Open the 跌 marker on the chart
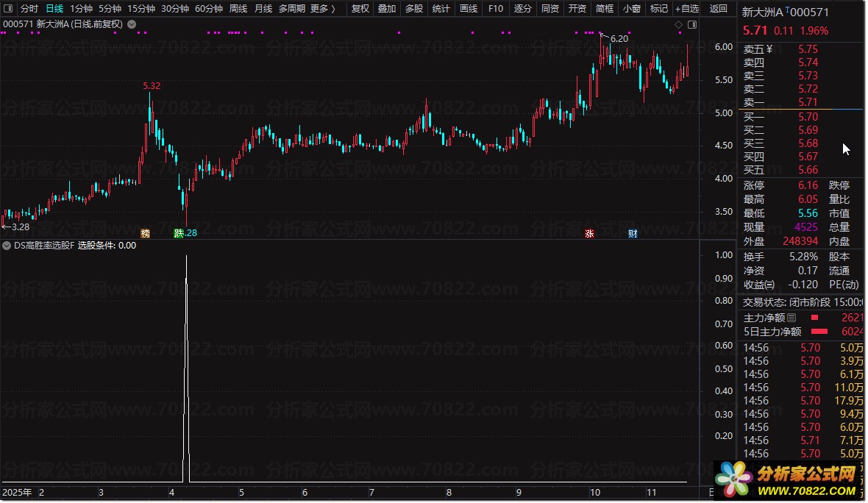The image size is (868, 503). pos(179,234)
